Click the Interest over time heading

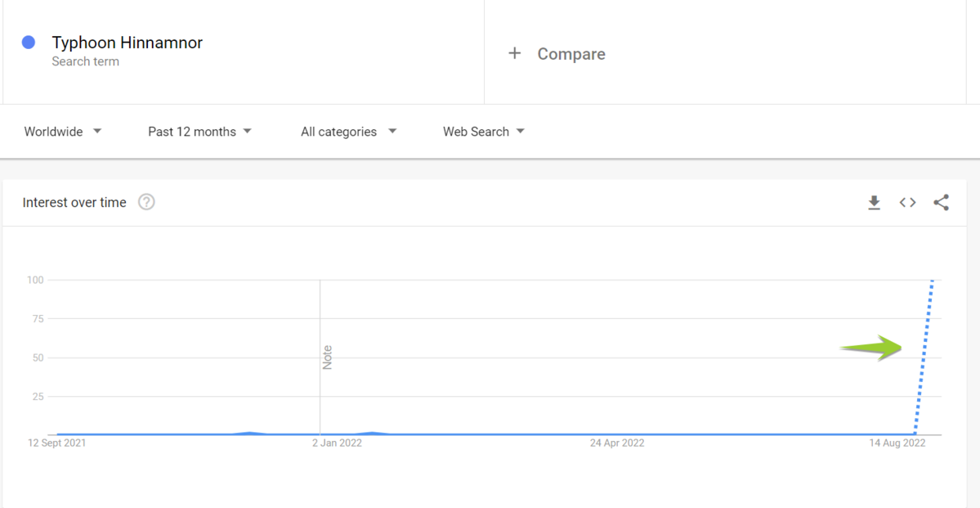coord(74,202)
